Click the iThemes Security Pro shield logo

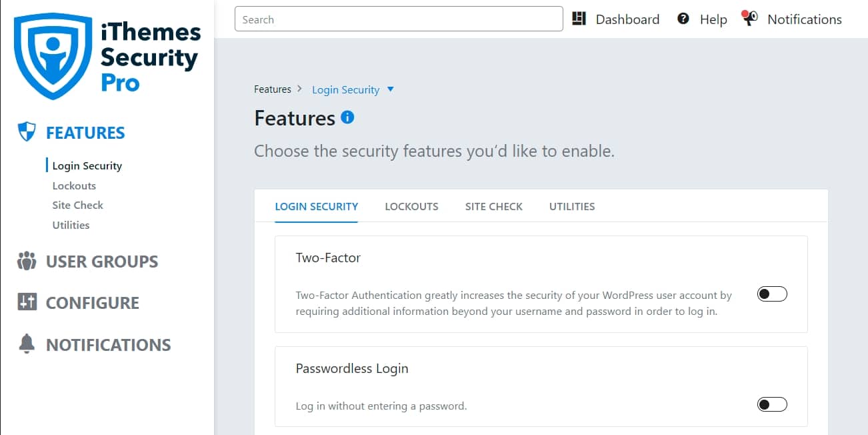click(x=53, y=56)
